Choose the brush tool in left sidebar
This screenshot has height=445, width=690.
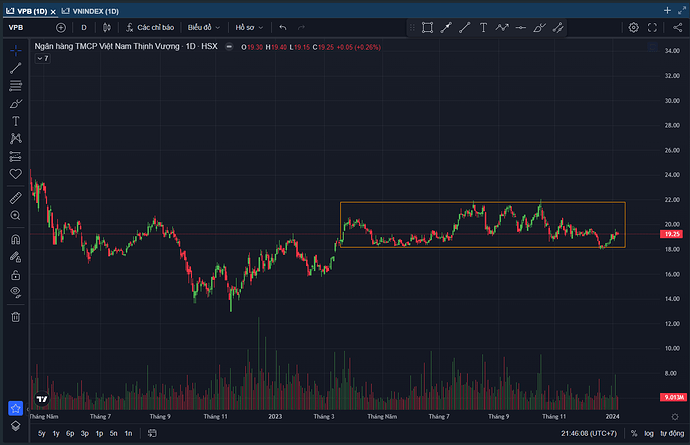coord(15,103)
